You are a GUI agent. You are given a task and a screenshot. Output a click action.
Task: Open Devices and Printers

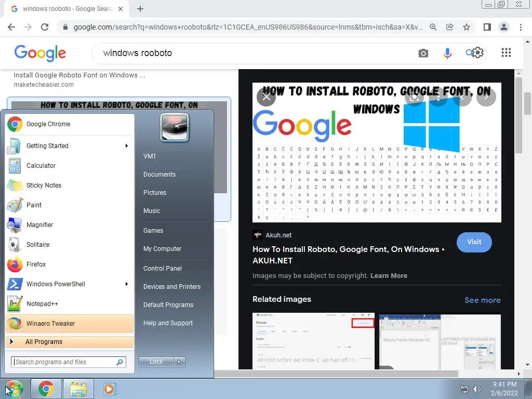tap(172, 287)
